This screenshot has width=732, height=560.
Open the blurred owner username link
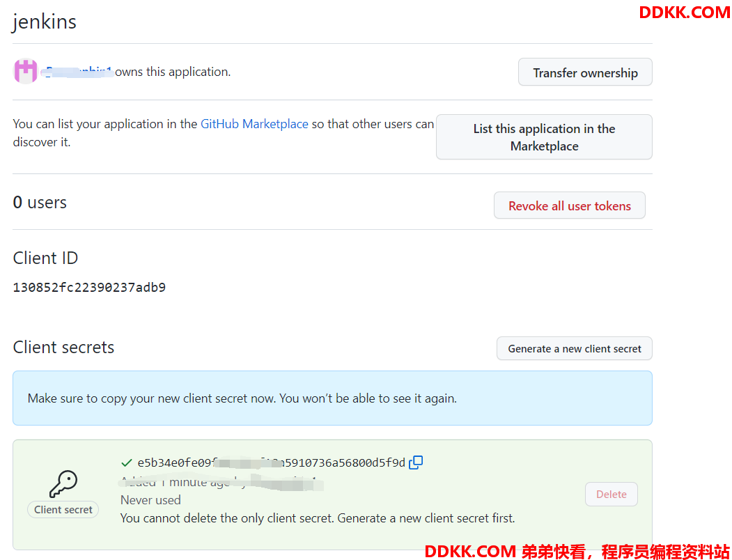tap(77, 72)
